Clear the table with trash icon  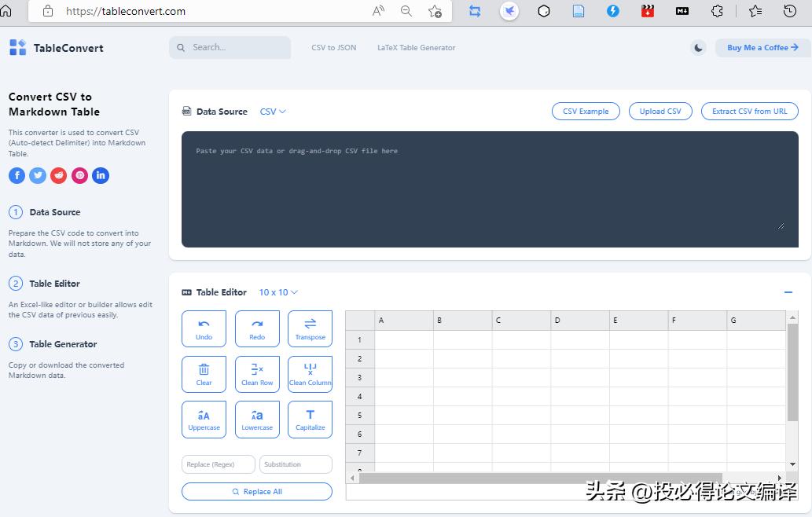coord(204,374)
